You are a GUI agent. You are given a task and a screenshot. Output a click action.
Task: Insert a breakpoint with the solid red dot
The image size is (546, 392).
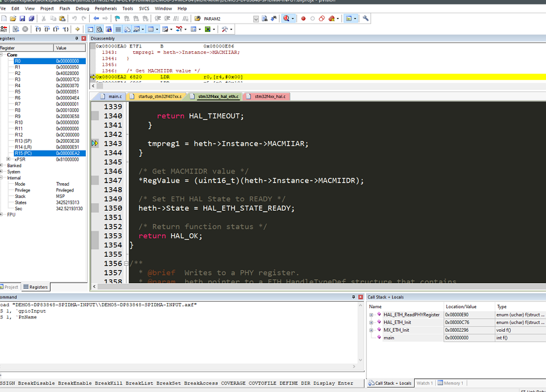(303, 19)
